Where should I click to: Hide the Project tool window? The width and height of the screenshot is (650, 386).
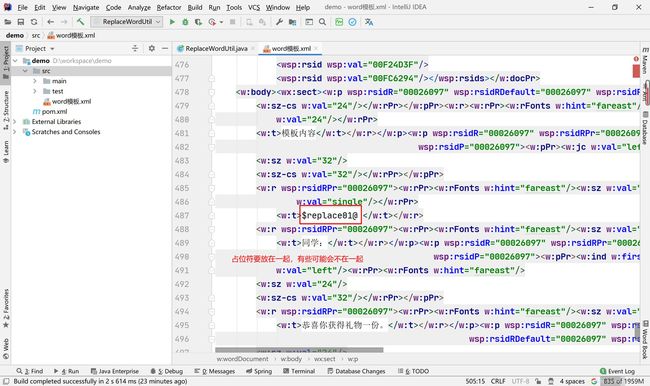click(x=165, y=49)
